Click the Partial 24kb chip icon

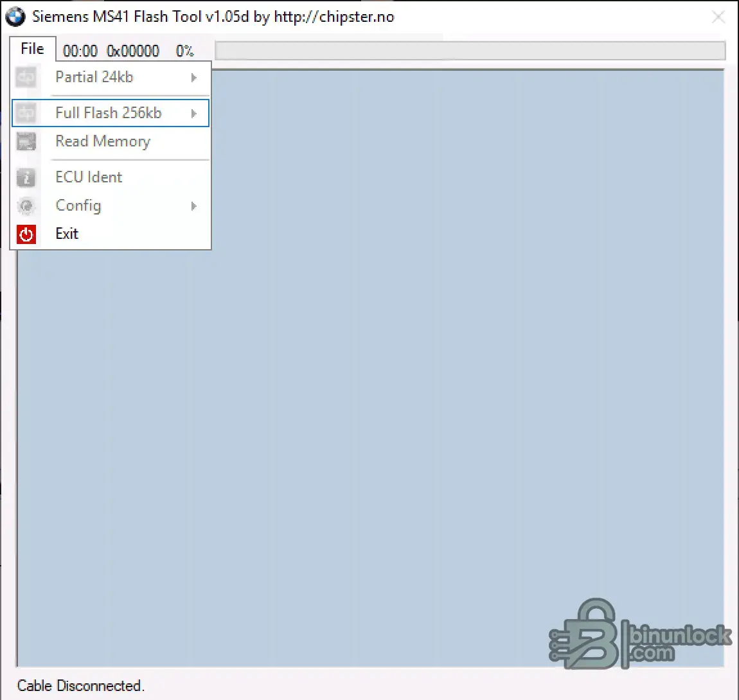click(26, 77)
